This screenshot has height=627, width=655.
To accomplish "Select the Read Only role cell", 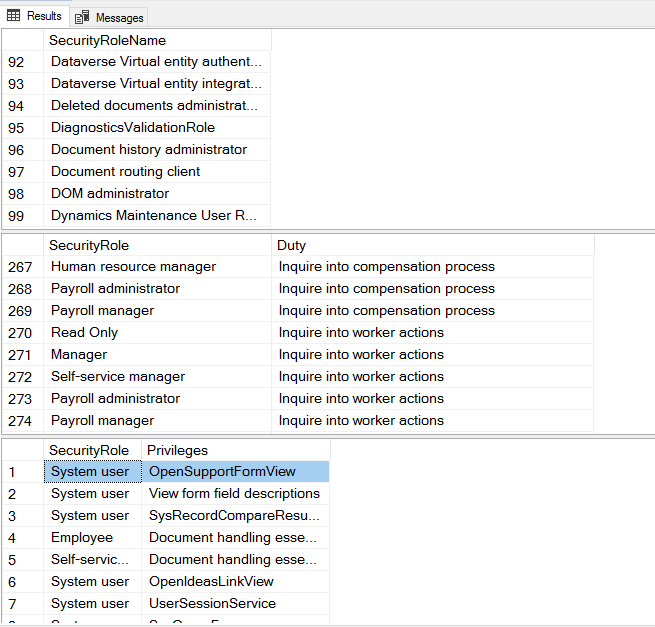I will click(157, 333).
